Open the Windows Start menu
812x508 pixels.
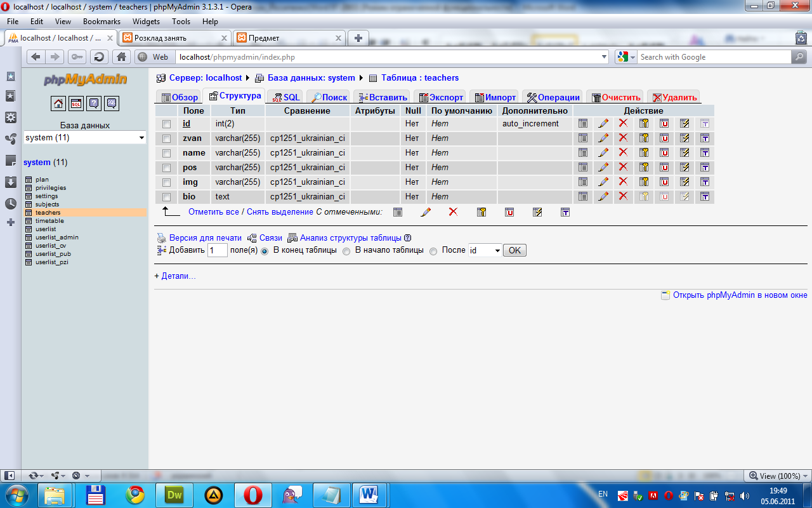click(16, 495)
